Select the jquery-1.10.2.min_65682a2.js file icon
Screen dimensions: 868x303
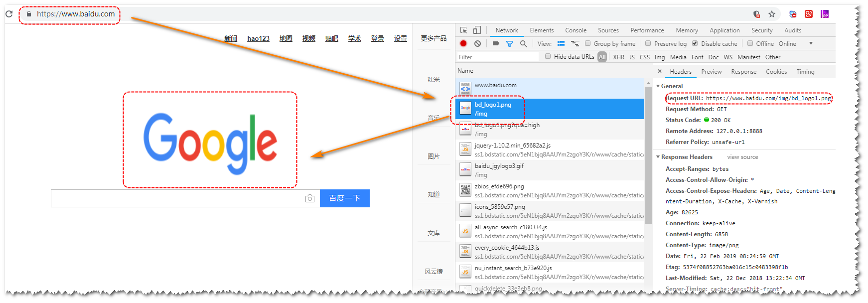pos(465,149)
